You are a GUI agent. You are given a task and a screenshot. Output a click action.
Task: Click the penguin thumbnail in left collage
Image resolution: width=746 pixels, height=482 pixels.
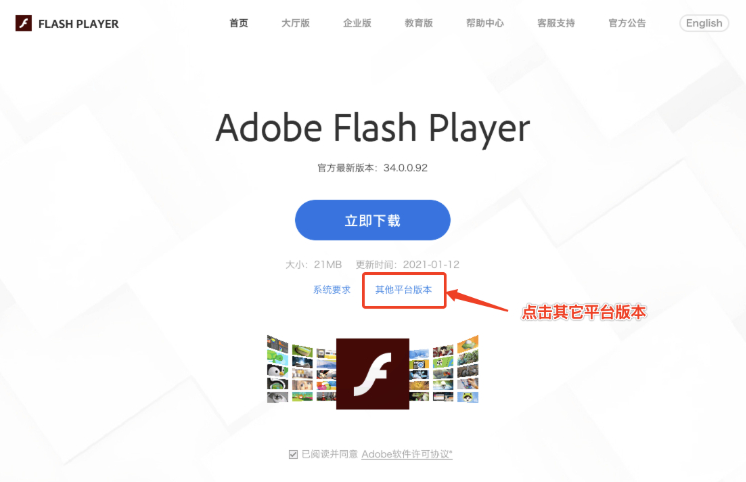click(277, 370)
